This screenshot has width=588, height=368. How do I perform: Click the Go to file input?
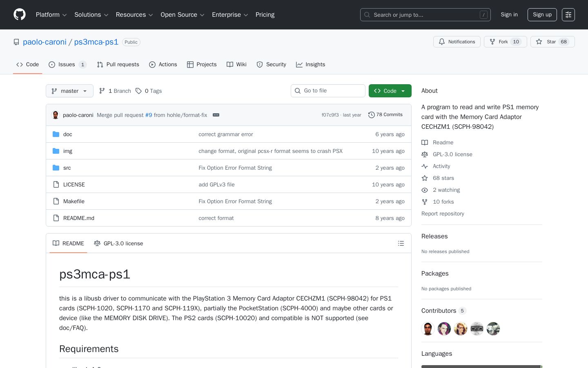coord(328,91)
